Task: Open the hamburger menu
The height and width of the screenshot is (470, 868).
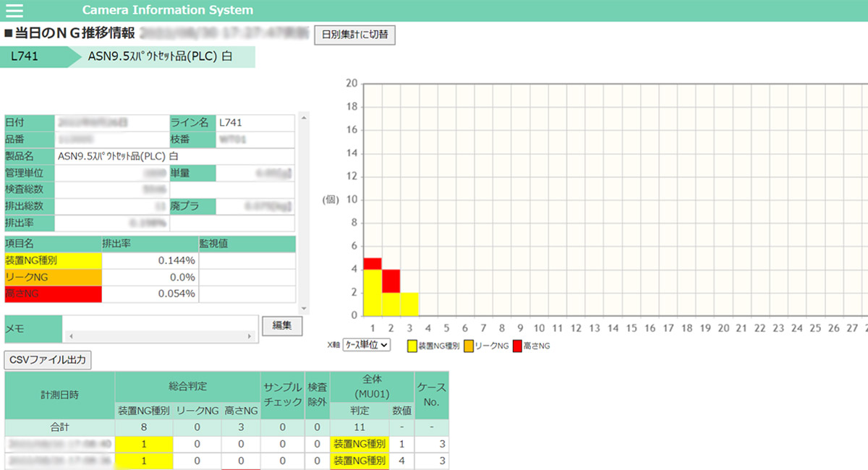Action: pos(14,10)
